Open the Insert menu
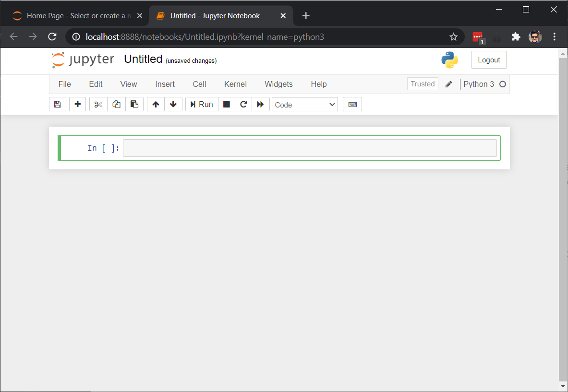Image resolution: width=568 pixels, height=392 pixels. coord(165,84)
